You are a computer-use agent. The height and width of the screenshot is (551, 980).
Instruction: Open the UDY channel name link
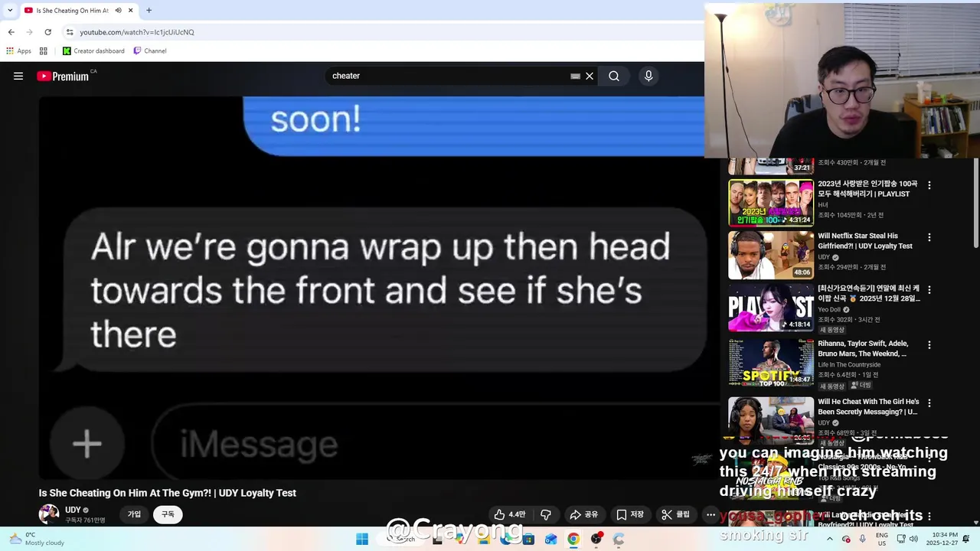point(73,510)
